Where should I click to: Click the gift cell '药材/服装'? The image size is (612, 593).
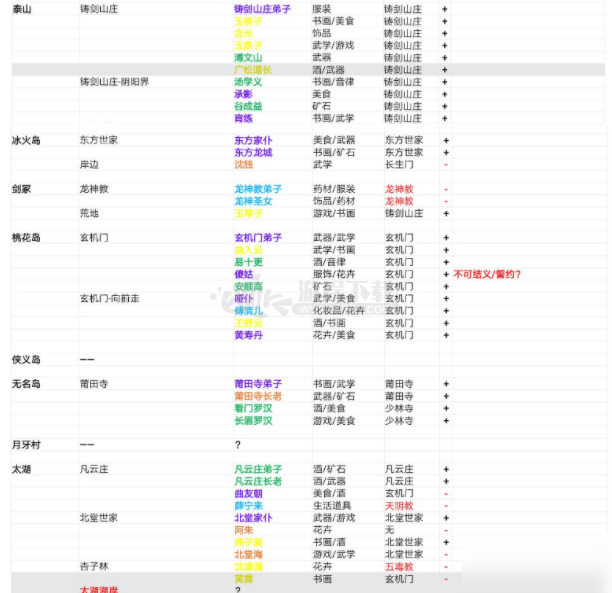[x=334, y=189]
